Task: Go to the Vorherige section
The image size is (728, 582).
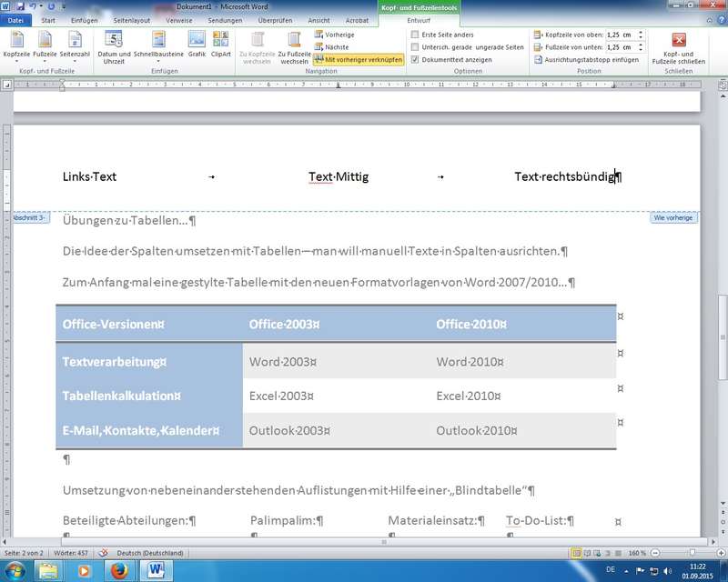Action: [x=334, y=35]
